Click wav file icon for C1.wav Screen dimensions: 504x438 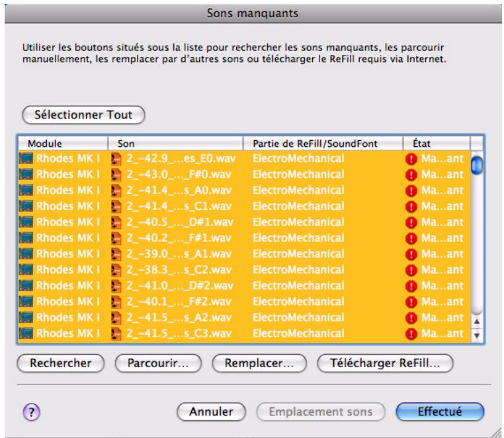coord(116,206)
